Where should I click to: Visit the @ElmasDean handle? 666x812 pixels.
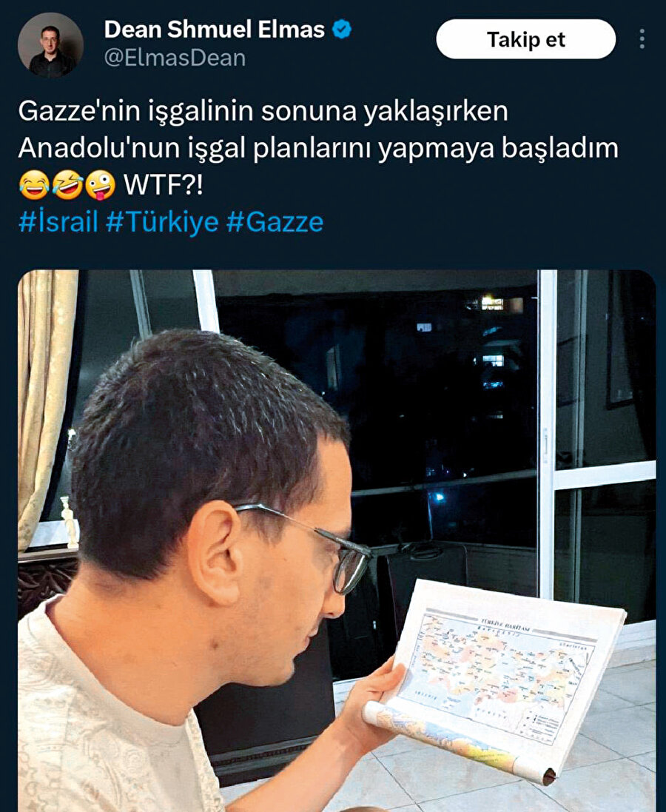point(175,58)
